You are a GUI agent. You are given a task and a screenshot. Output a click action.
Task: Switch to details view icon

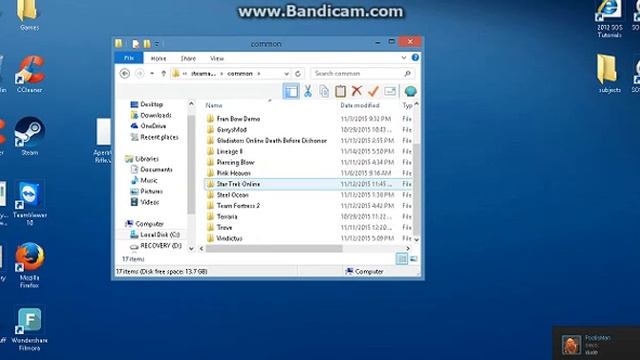click(x=402, y=259)
